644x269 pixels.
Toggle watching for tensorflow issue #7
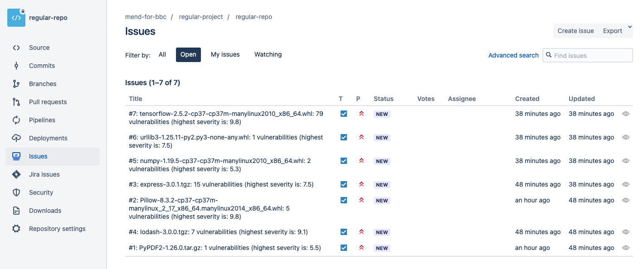tap(626, 114)
